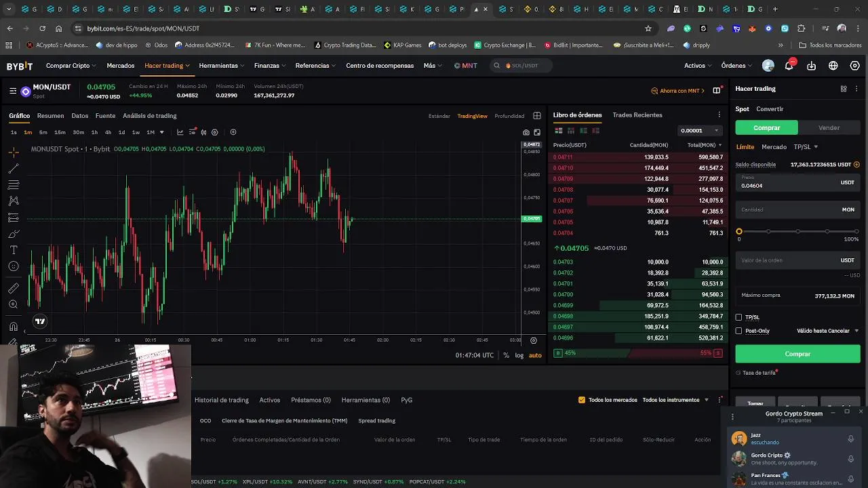Open order book precision 0.00001 dropdown
The height and width of the screenshot is (488, 868).
[x=701, y=130]
